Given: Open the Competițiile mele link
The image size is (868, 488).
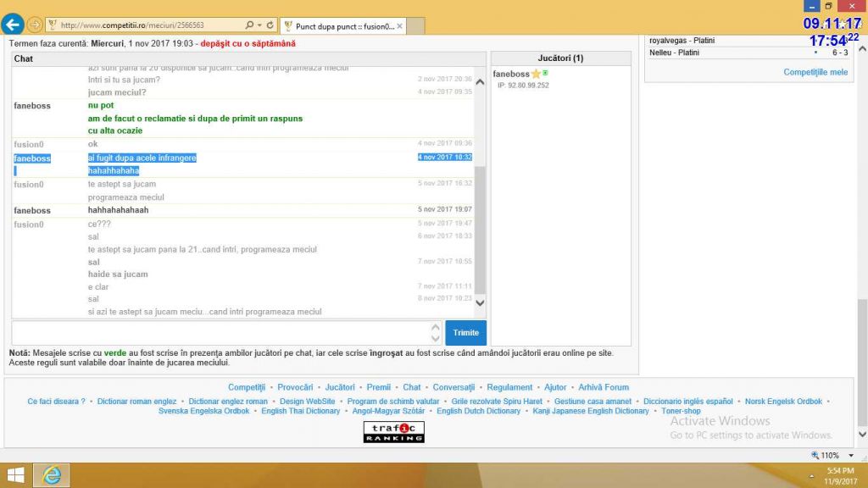Looking at the screenshot, I should coord(815,72).
